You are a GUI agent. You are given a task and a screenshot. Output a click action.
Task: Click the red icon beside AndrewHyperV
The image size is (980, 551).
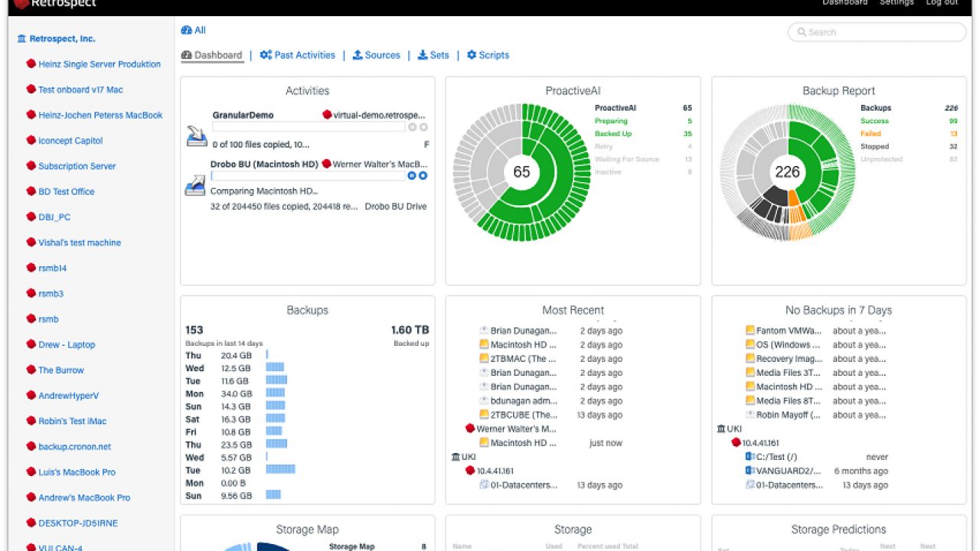click(x=31, y=396)
